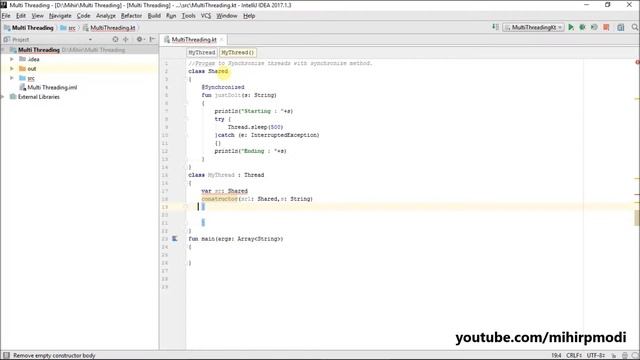Click MyThread() breadcrumb above editor

[x=238, y=52]
